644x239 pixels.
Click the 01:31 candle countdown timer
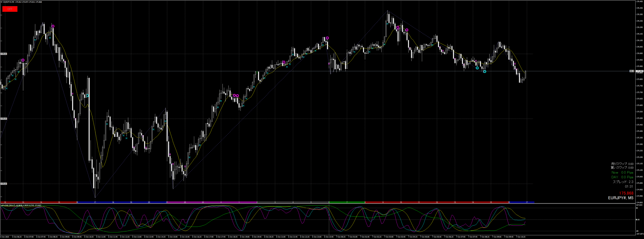click(629, 187)
